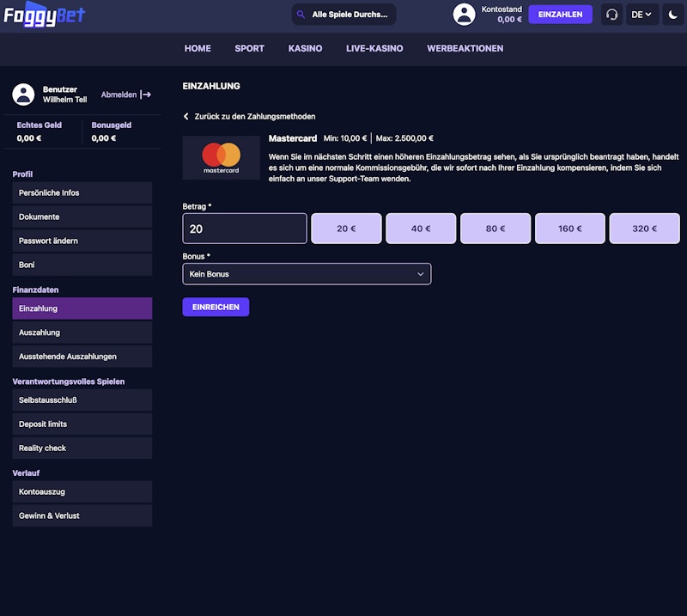Viewport: 687px width, 616px height.
Task: Click the sidebar user profile avatar
Action: coord(24,95)
